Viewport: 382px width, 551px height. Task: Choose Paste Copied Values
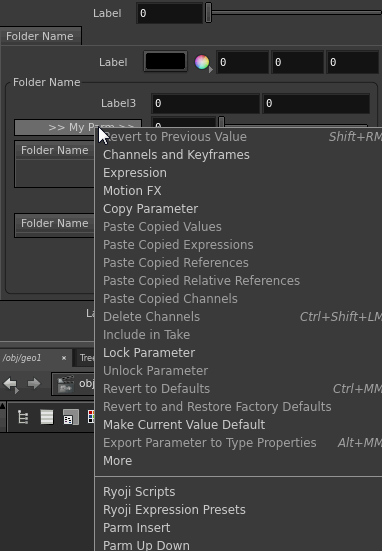pyautogui.click(x=239, y=227)
